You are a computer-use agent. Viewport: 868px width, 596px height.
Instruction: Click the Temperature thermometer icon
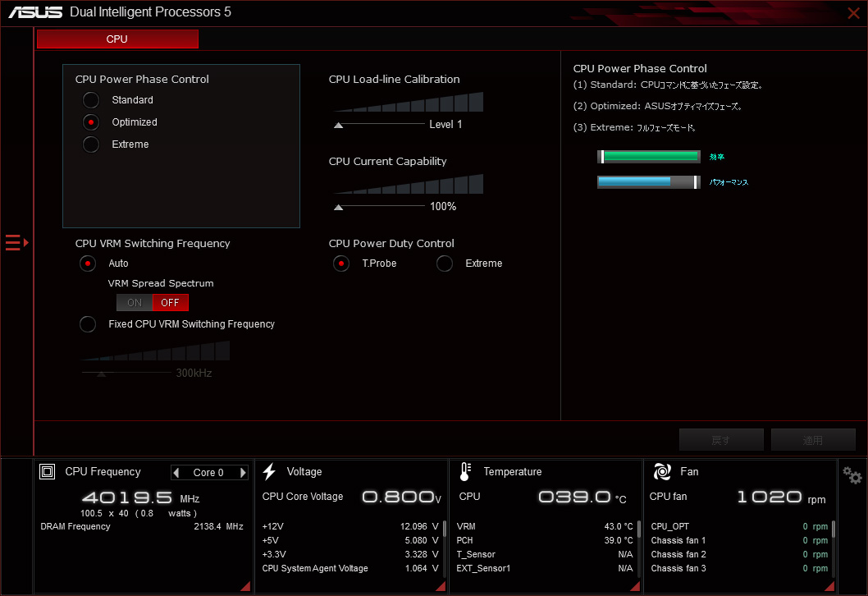pyautogui.click(x=465, y=471)
